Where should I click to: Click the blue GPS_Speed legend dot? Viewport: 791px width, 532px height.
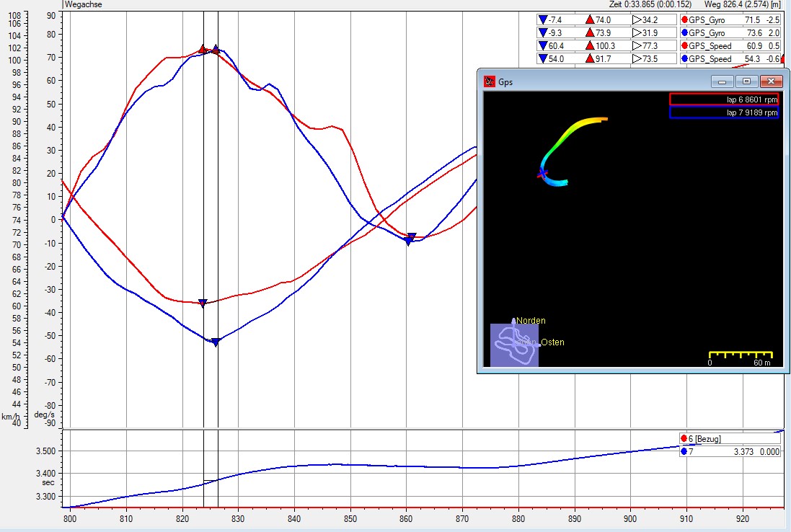click(684, 59)
